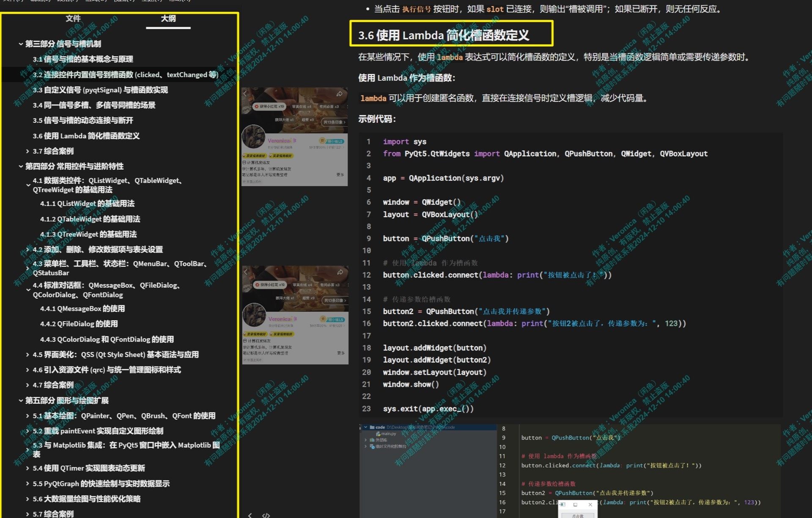Collapse the 第四部分 常用控件与进阶特性 section

(21, 166)
